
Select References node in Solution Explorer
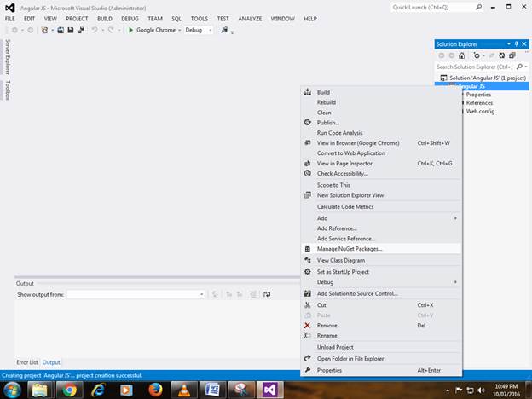(479, 103)
